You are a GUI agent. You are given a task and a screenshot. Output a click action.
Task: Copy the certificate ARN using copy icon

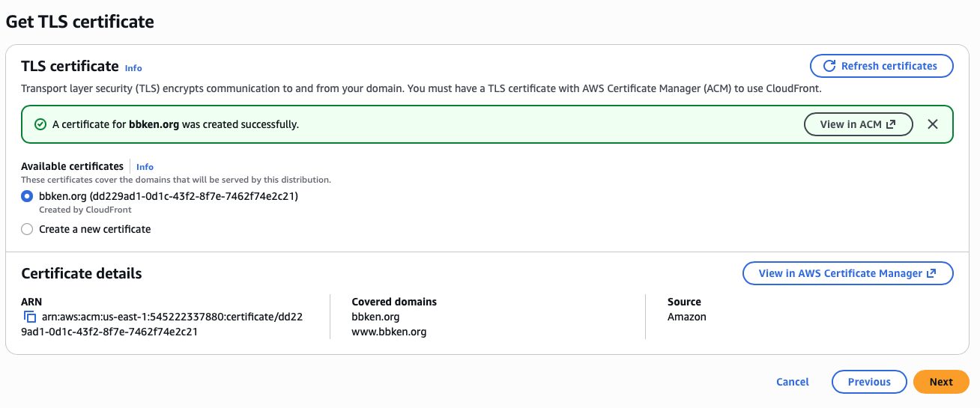coord(30,317)
